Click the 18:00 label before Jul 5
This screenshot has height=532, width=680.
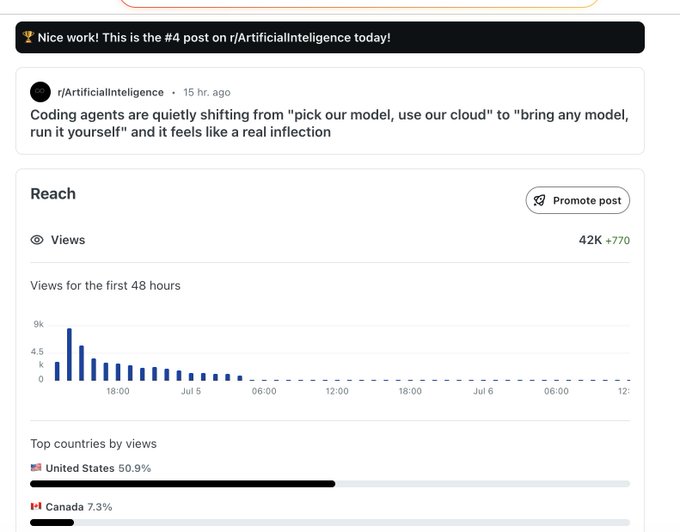click(x=118, y=391)
